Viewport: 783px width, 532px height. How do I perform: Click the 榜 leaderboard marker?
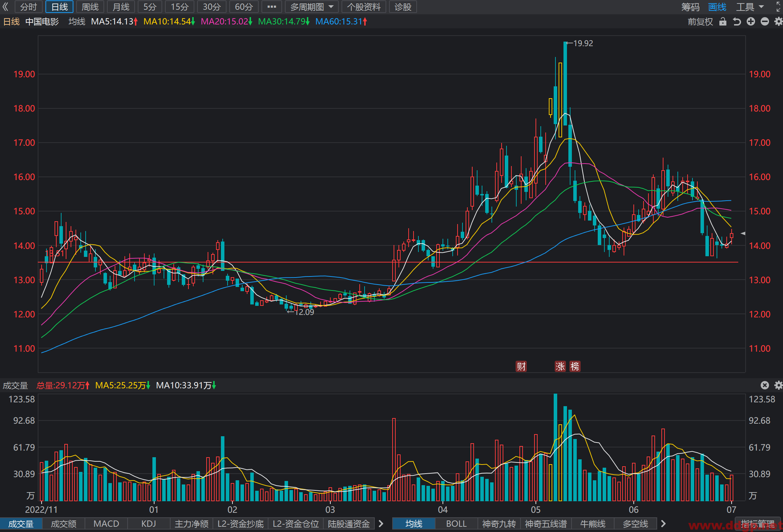coord(575,366)
